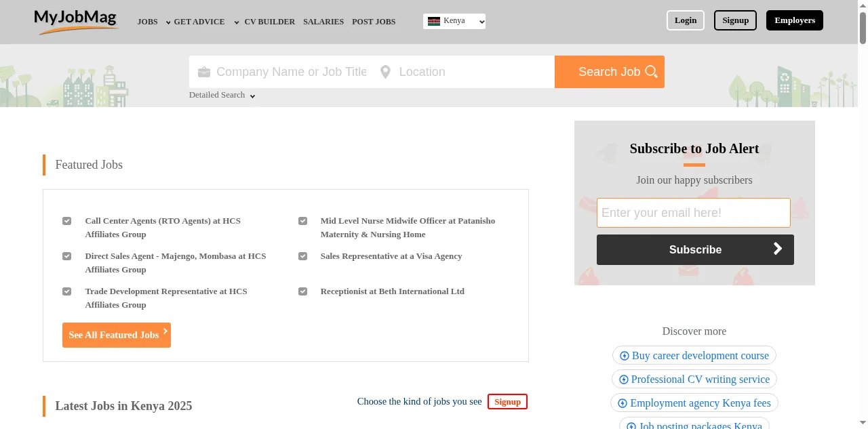Open Direct Sales Agent Majengo Mombasa job
The height and width of the screenshot is (429, 868).
coord(176,263)
